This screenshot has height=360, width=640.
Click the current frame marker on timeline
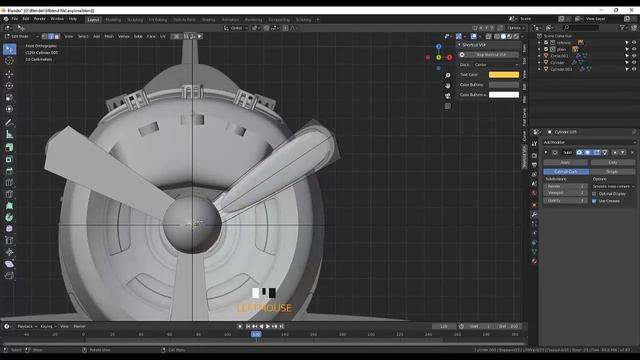[256, 334]
